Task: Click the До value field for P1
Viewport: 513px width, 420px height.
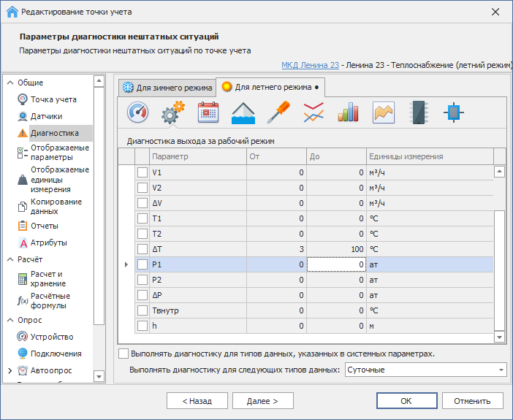Action: tap(336, 264)
